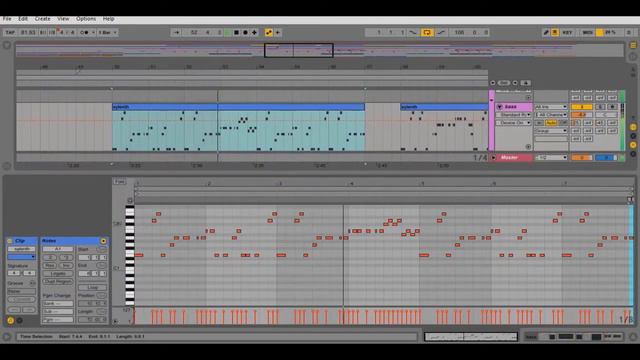Open the Edit menu
640x360 pixels.
pos(23,19)
